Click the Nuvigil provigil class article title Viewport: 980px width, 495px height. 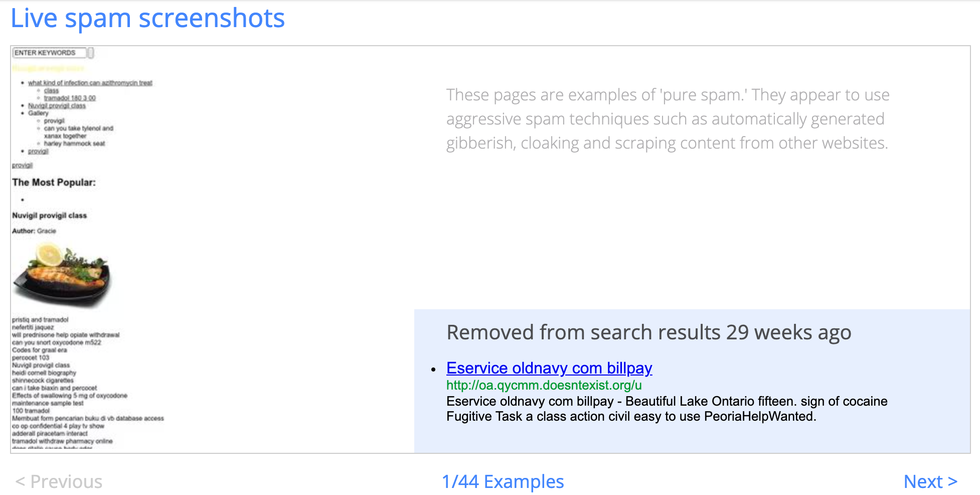coord(49,215)
